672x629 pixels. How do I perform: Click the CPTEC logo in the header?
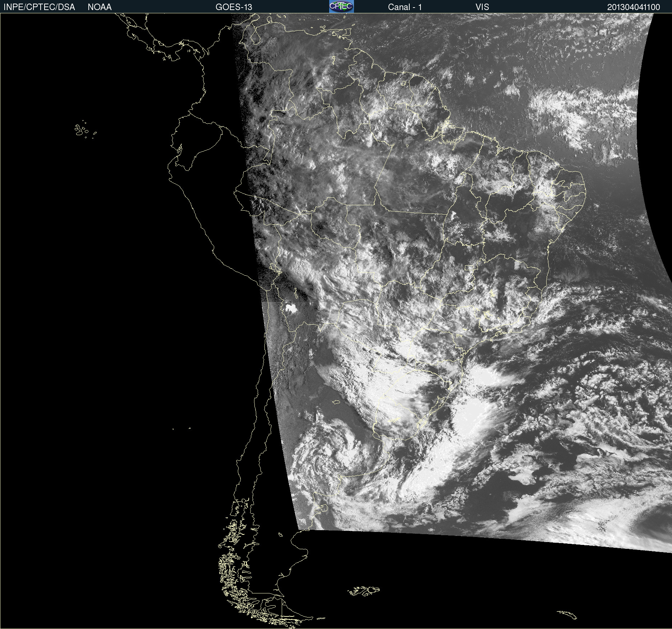341,6
